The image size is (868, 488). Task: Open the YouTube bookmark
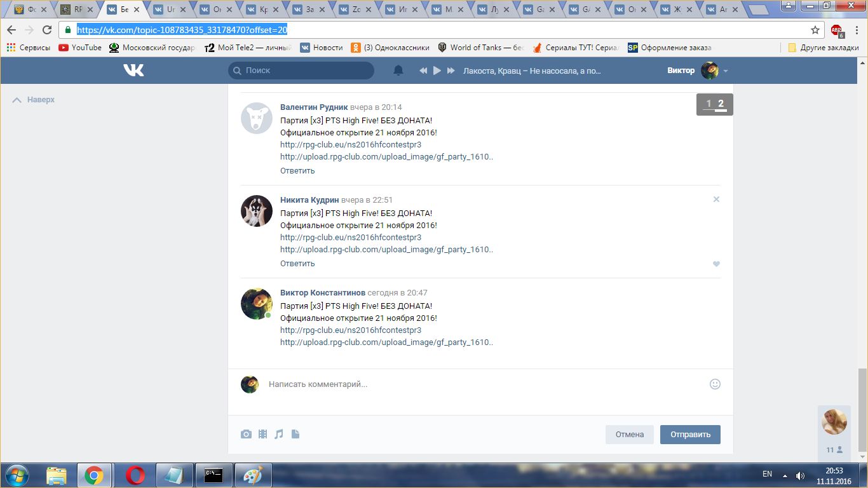click(80, 48)
